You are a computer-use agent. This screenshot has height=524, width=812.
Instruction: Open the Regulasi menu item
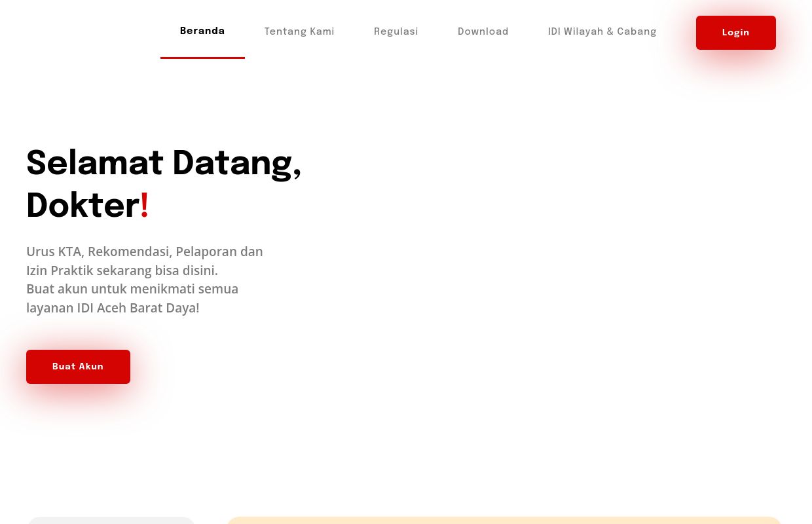[x=396, y=31]
